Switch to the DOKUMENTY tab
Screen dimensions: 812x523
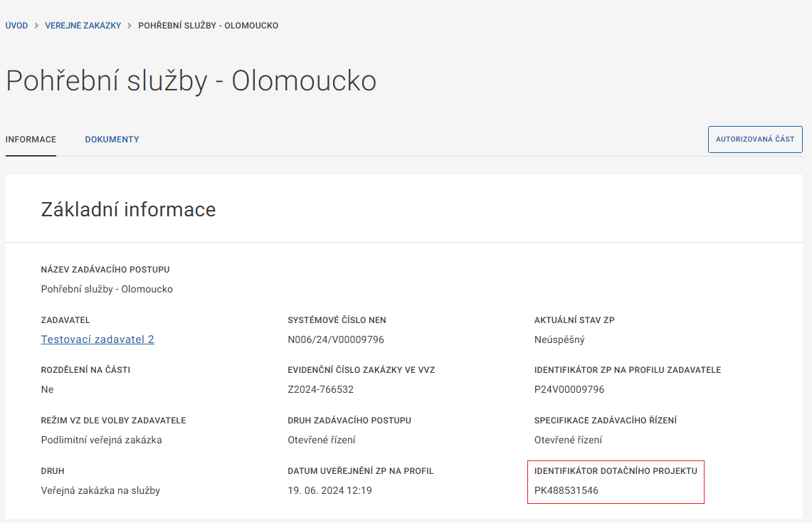112,139
